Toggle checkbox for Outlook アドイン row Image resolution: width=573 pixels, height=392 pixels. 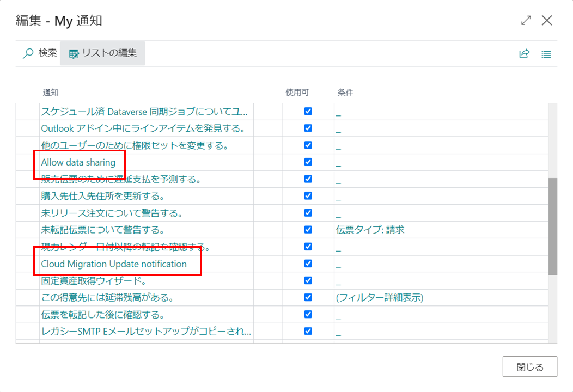point(308,128)
